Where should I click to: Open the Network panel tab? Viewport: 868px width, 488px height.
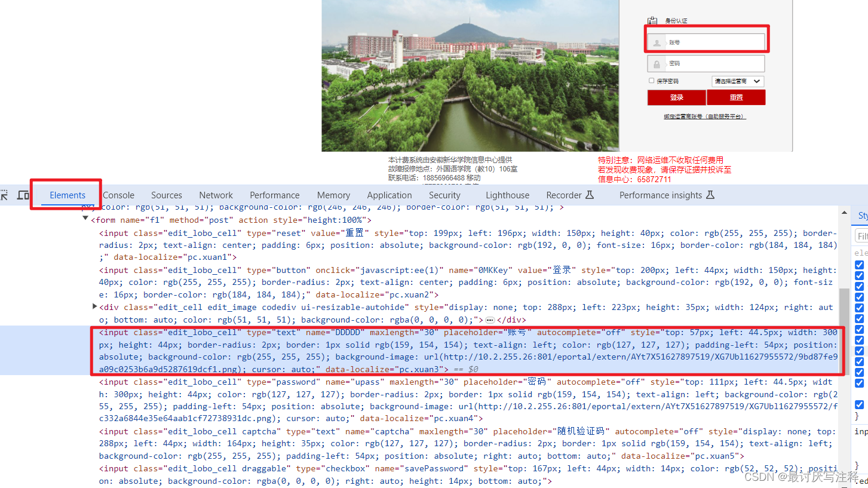coord(216,195)
